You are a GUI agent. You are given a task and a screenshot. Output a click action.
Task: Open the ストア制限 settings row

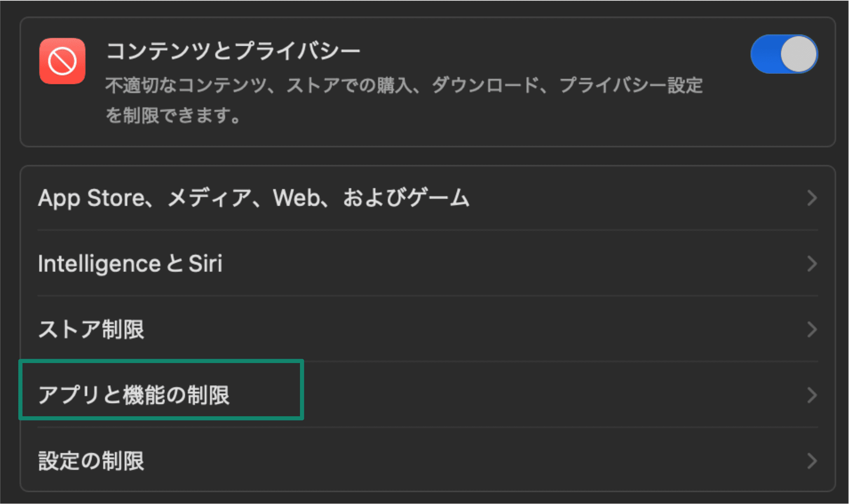click(92, 330)
